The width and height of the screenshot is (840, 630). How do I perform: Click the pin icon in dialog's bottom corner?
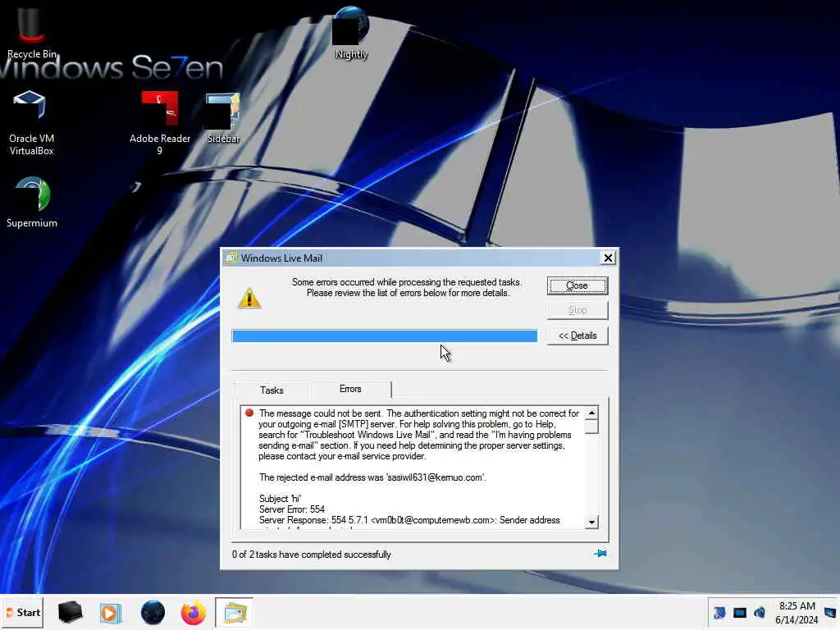point(600,554)
